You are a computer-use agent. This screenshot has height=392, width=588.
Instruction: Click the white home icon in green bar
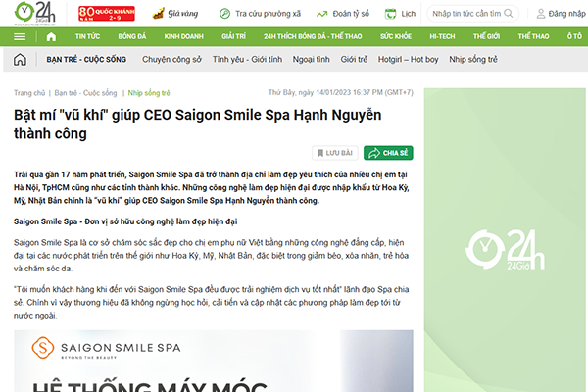51,37
